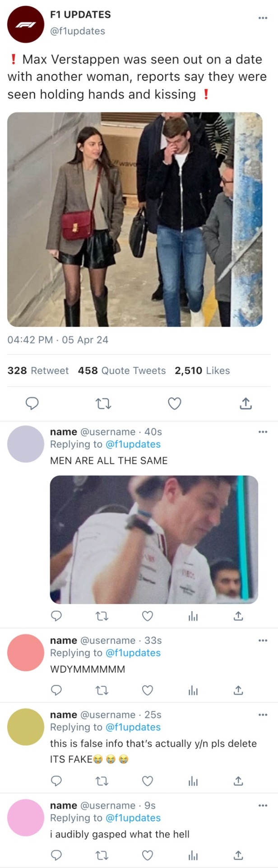This screenshot has width=278, height=868.
Task: Like the 'WDYMMMMMM' reply
Action: 148,690
